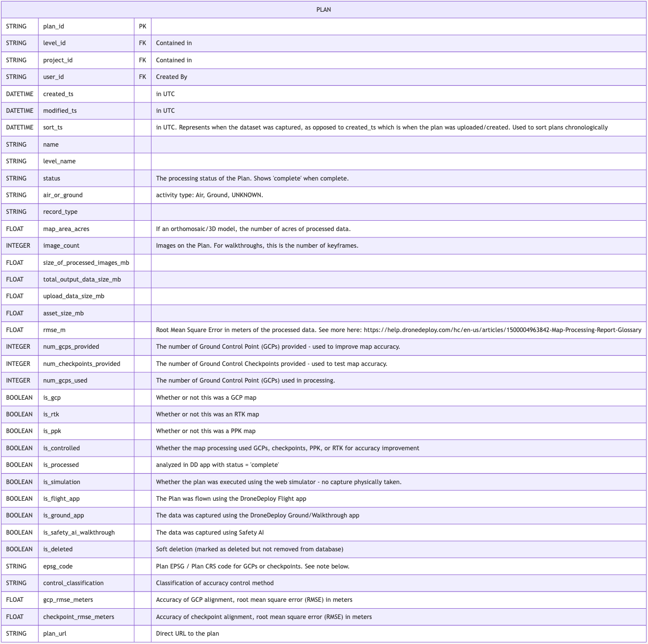
Task: Click the PK key marker for plan_id
Action: pyautogui.click(x=143, y=26)
